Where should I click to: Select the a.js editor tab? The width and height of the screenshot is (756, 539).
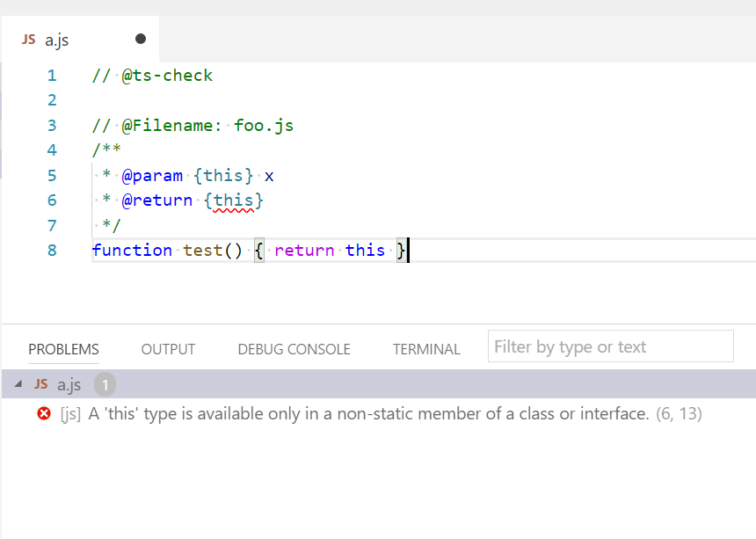tap(57, 40)
